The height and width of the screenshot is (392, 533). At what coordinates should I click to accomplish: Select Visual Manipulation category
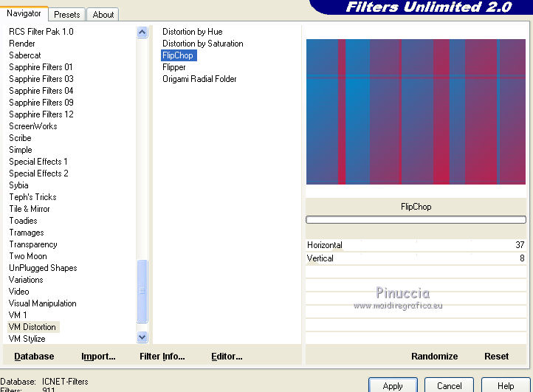43,303
